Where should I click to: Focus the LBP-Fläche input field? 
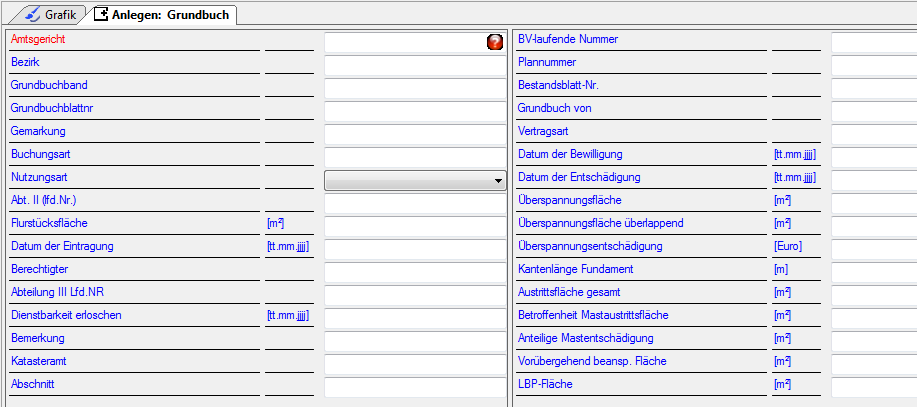[874, 387]
